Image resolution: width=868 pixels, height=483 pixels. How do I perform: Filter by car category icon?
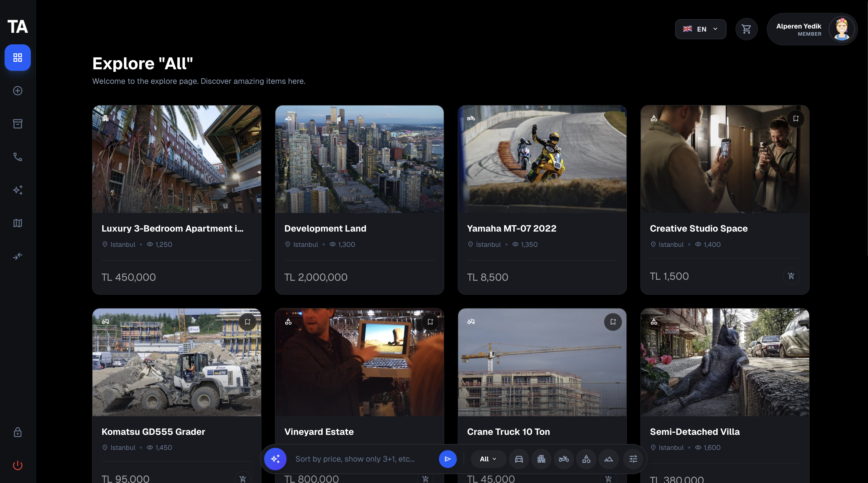519,459
